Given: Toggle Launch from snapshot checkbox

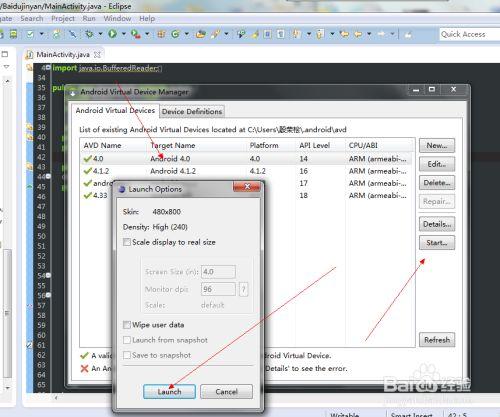Looking at the screenshot, I should point(127,340).
